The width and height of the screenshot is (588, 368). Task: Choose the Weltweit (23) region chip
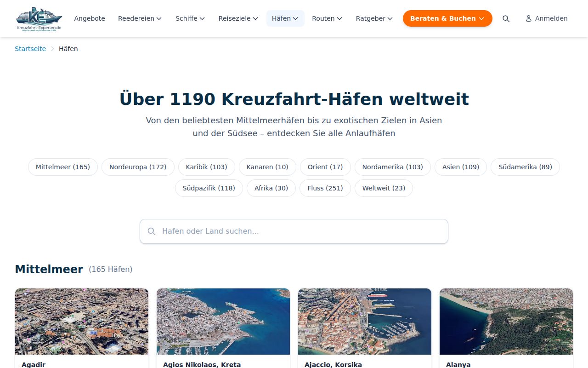point(384,188)
